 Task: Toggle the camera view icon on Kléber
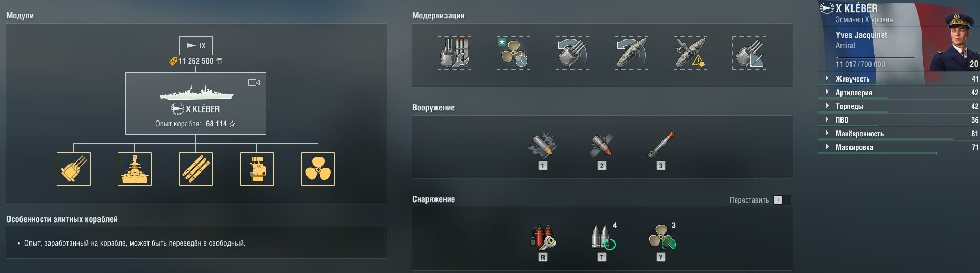click(x=254, y=83)
